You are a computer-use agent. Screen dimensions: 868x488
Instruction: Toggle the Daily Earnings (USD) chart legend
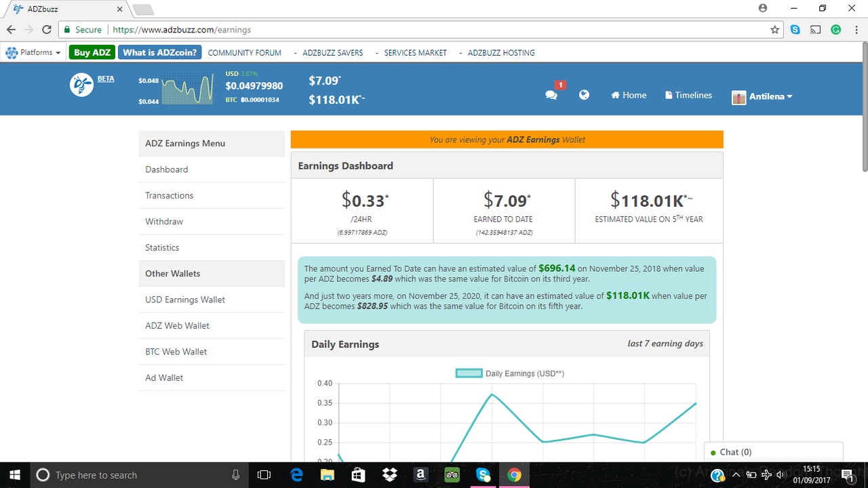(510, 373)
